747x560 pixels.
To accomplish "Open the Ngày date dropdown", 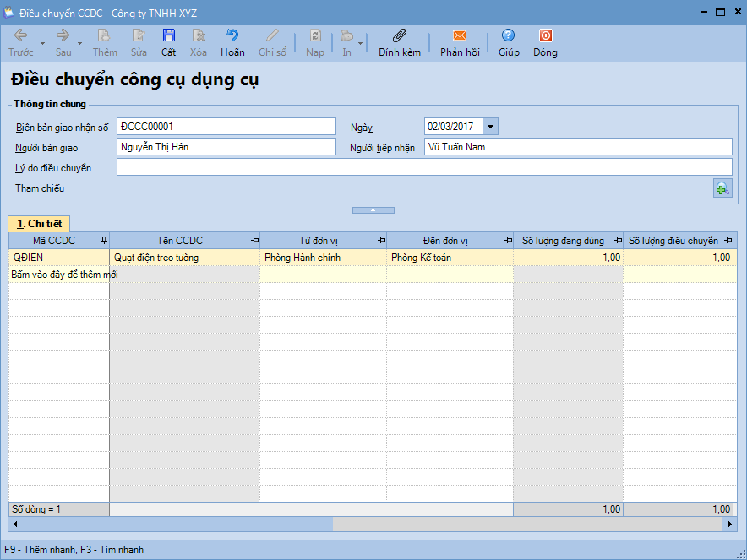I will [x=491, y=127].
